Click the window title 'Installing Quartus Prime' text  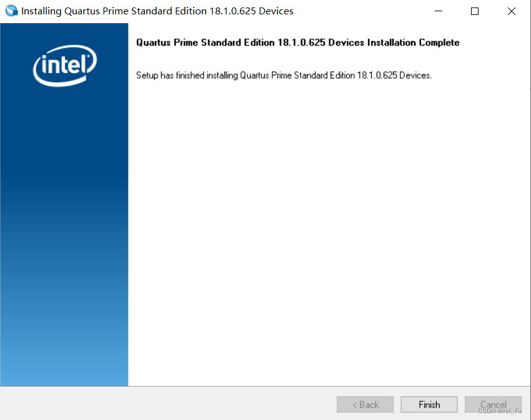[157, 11]
